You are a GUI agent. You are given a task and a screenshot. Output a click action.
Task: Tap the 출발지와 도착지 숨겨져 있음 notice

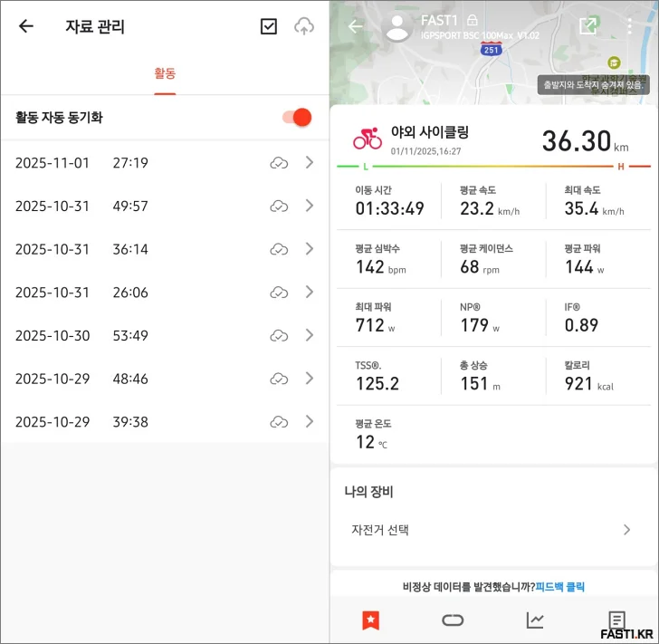pos(594,85)
